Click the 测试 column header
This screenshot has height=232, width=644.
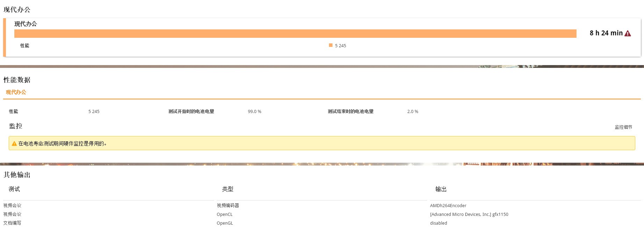coord(14,189)
